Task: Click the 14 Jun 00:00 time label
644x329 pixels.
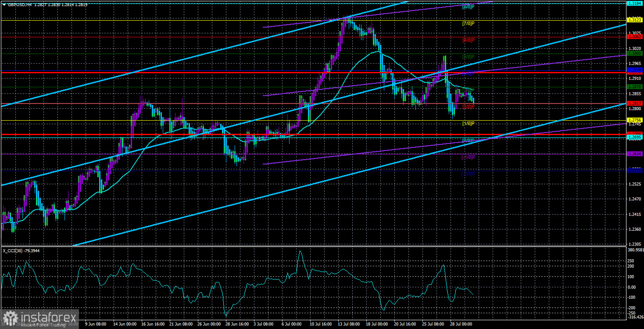Action: coord(125,324)
